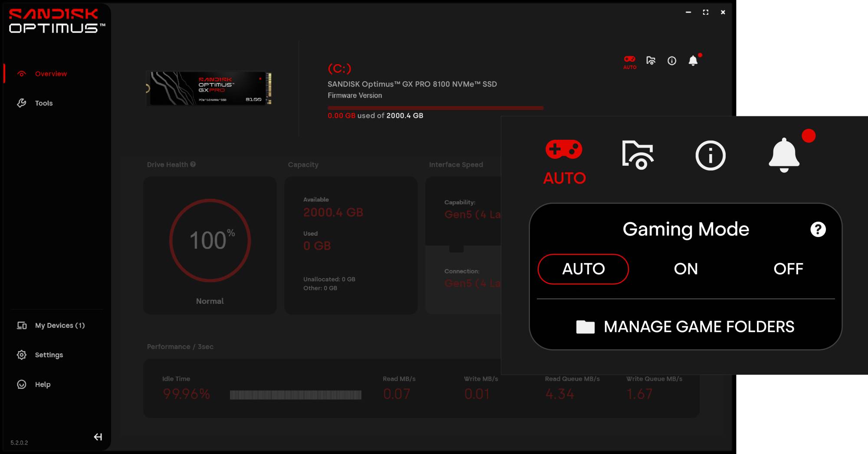This screenshot has height=454, width=868.
Task: Click the enlarged circled info icon in callout
Action: [x=710, y=155]
